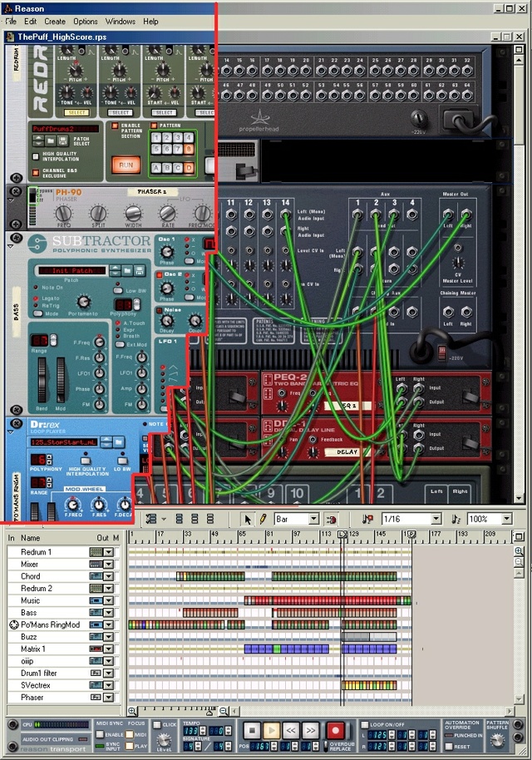This screenshot has height=760, width=532.
Task: Select the arrow selection tool in sequencer toolbar
Action: pyautogui.click(x=248, y=519)
